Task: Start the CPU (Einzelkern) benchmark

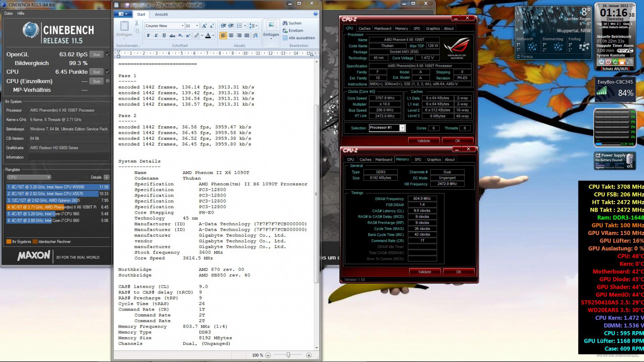Action: (96, 81)
